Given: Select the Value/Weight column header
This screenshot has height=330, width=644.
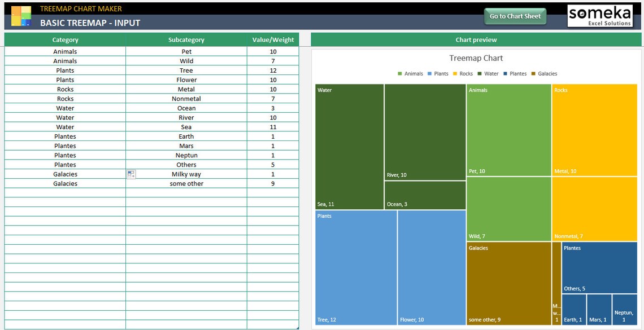Looking at the screenshot, I should (273, 39).
